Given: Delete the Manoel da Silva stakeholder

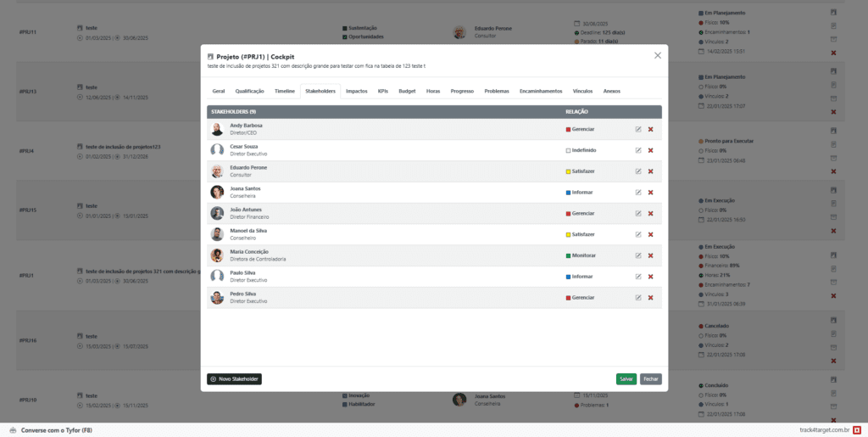Looking at the screenshot, I should click(x=650, y=234).
